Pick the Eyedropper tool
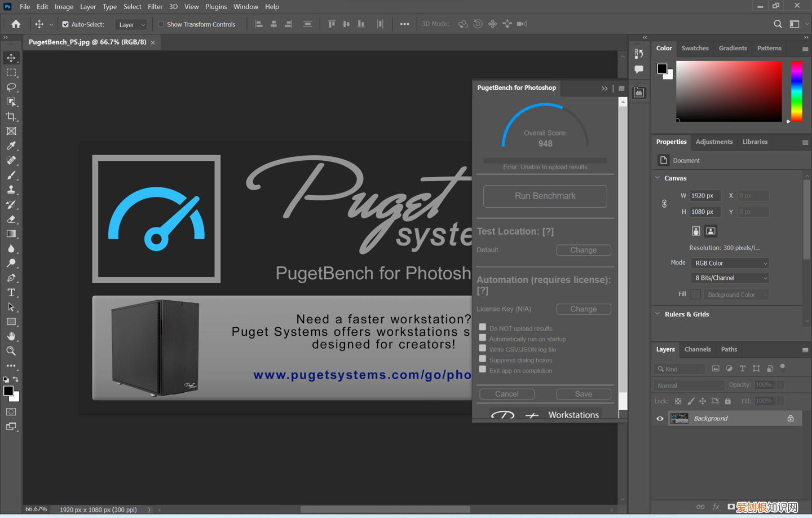The height and width of the screenshot is (518, 812). click(x=11, y=146)
